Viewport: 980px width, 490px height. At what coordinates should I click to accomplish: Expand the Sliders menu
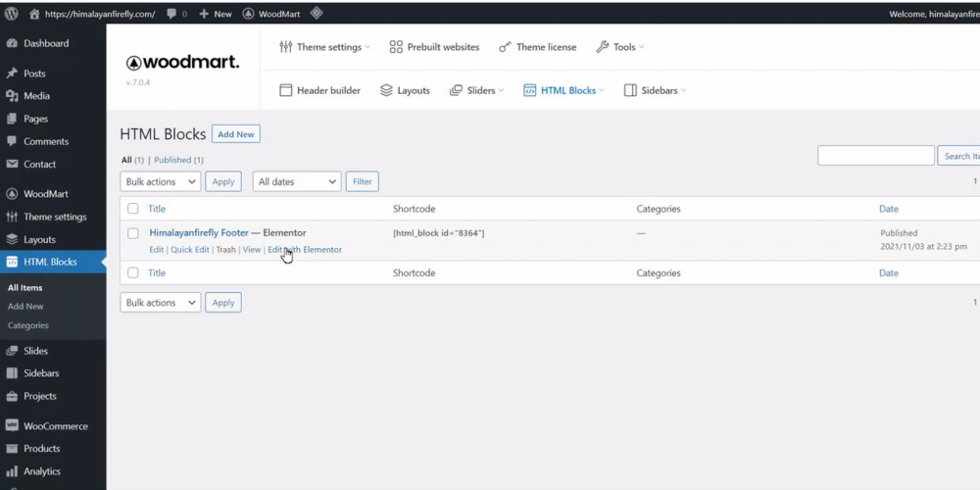[477, 90]
